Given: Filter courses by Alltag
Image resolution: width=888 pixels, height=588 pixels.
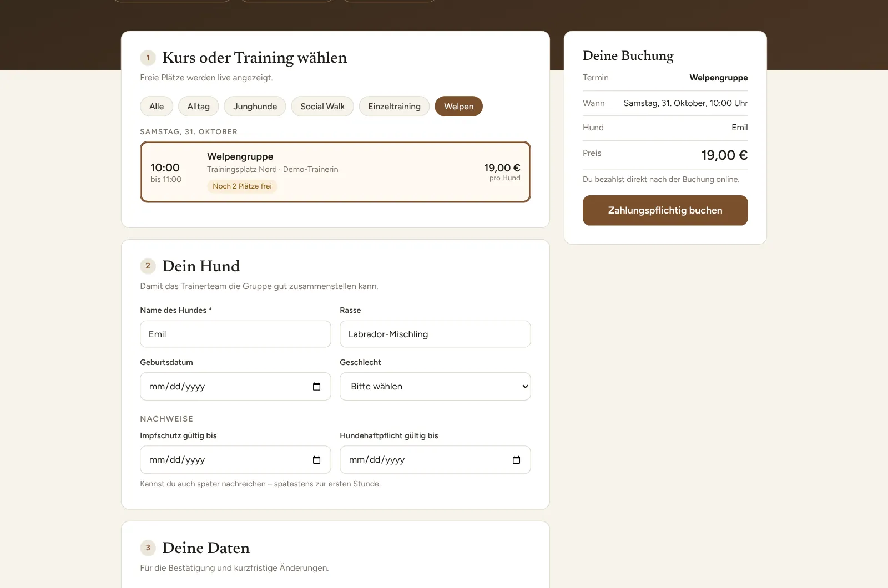Looking at the screenshot, I should coord(199,107).
